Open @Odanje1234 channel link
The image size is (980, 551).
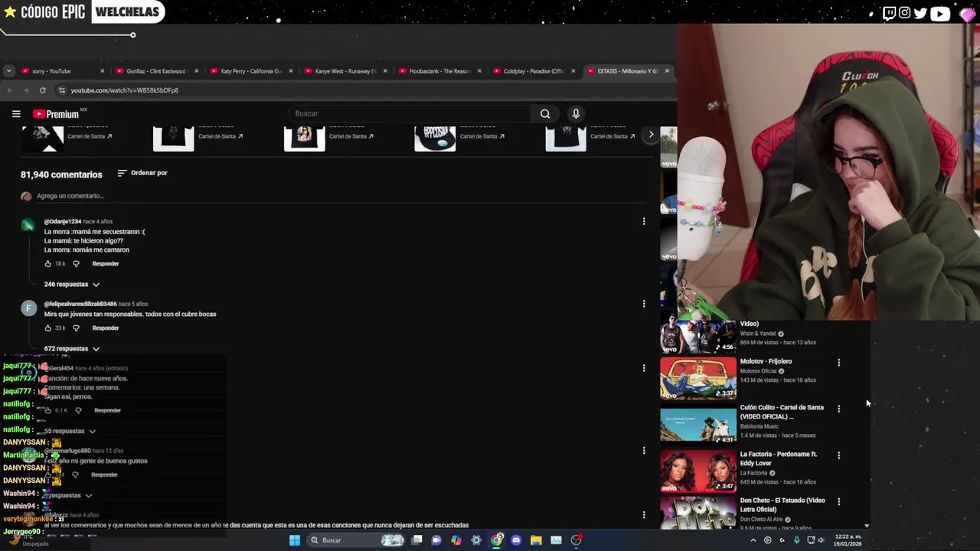63,222
